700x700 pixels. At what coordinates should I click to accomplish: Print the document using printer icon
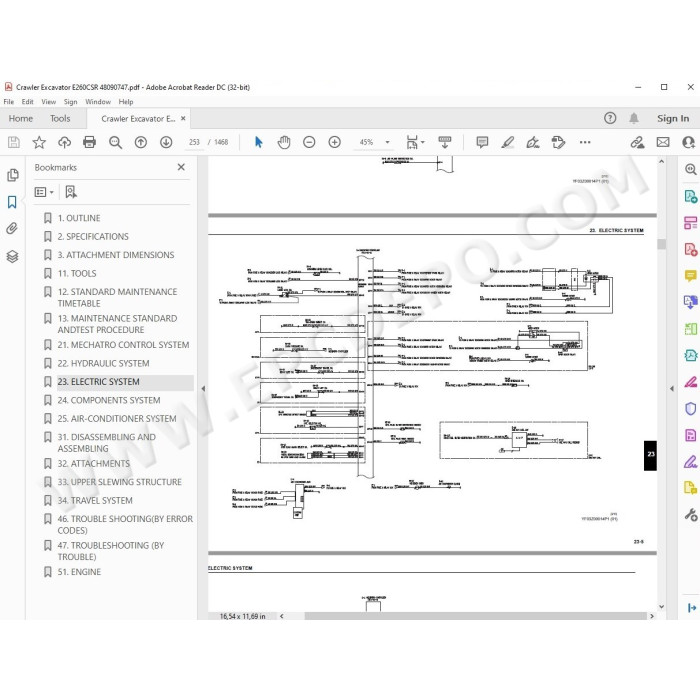(x=89, y=142)
